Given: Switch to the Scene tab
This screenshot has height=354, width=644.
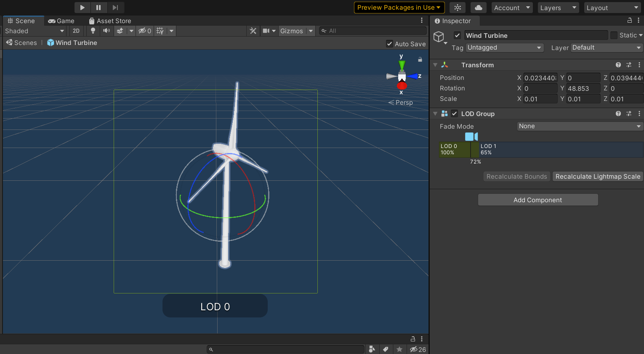Looking at the screenshot, I should [21, 21].
